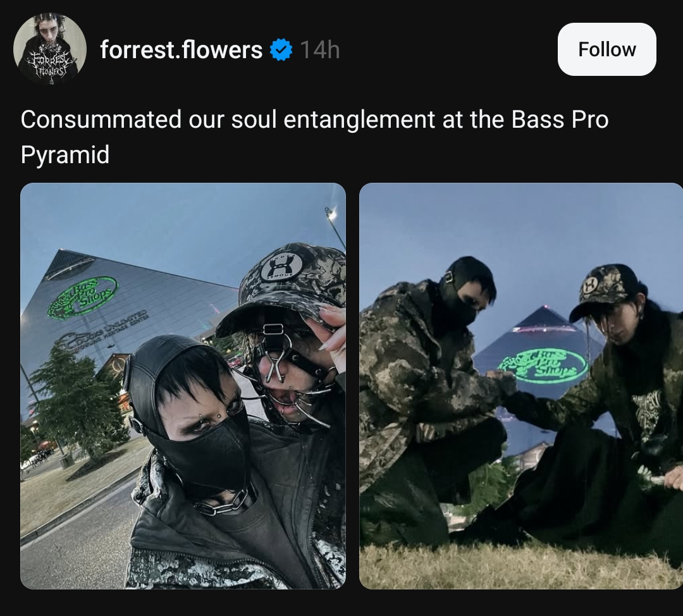683x616 pixels.
Task: Open the right crouching handshake photo
Action: click(521, 386)
